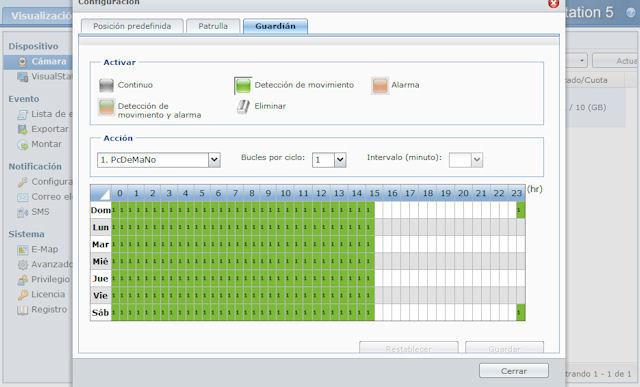Select the Lun row header in schedule
This screenshot has height=387, width=640.
pos(100,227)
